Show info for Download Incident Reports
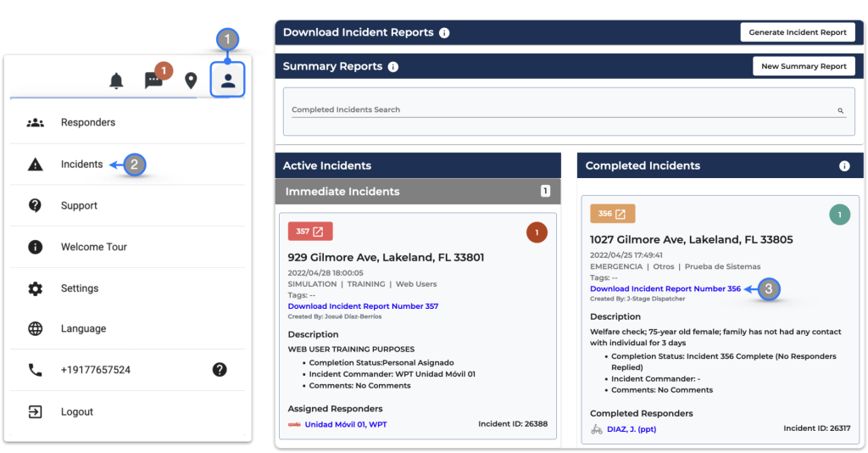The image size is (868, 453). coord(444,33)
